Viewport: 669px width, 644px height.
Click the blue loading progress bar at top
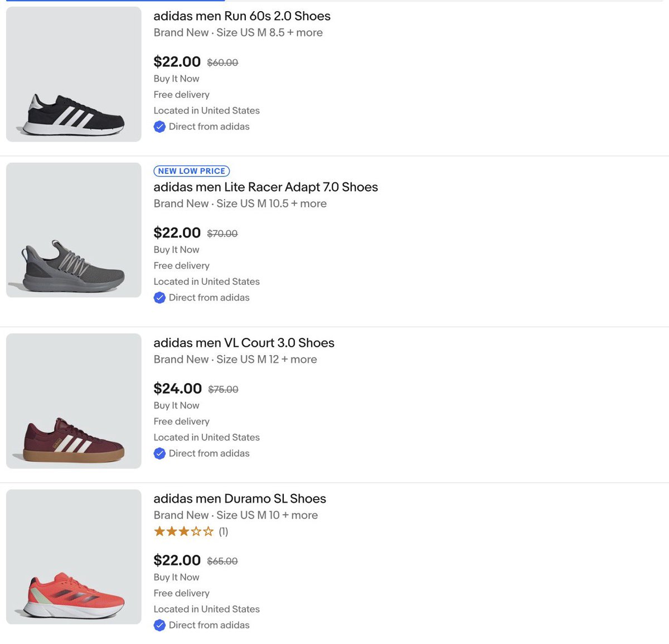coord(115,1)
